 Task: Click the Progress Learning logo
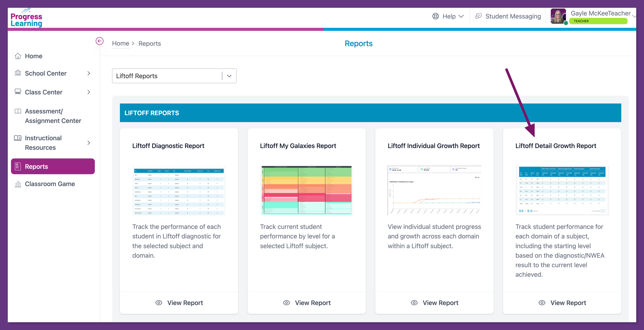[27, 18]
